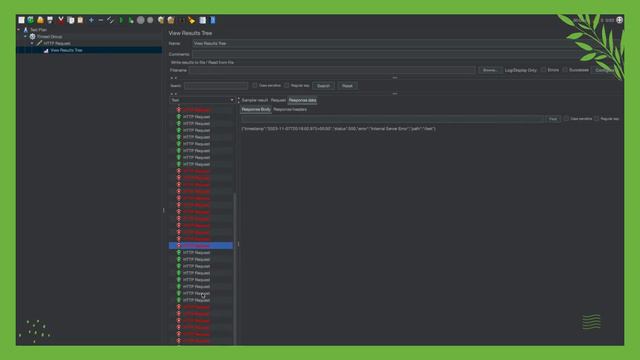Viewport: 640px width, 360px height.
Task: Open the Templates icon in the toolbar
Action: (x=31, y=20)
